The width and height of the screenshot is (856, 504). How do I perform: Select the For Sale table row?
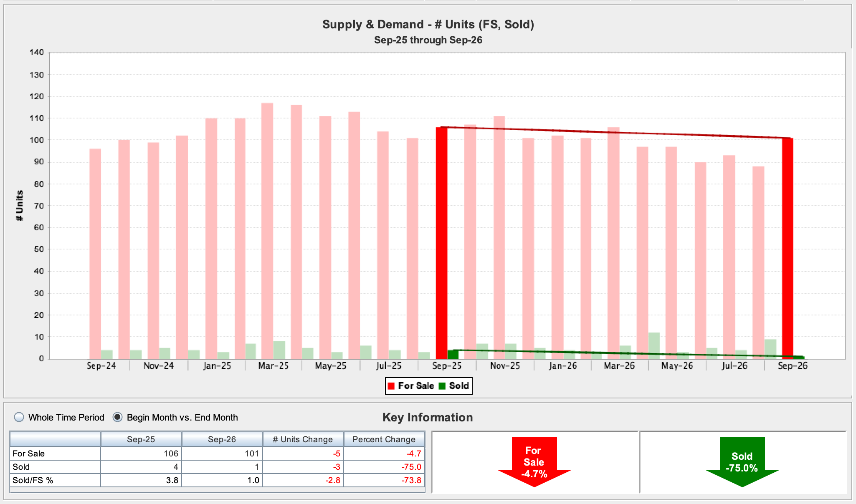[217, 454]
